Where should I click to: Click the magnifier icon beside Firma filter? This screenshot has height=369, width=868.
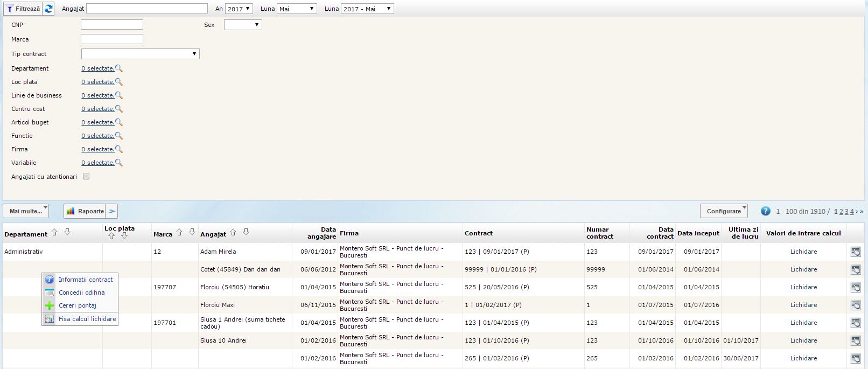[119, 149]
